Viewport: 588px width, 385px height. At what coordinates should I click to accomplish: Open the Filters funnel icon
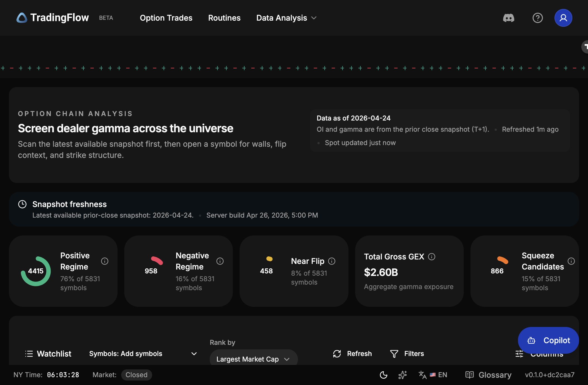[x=394, y=353]
